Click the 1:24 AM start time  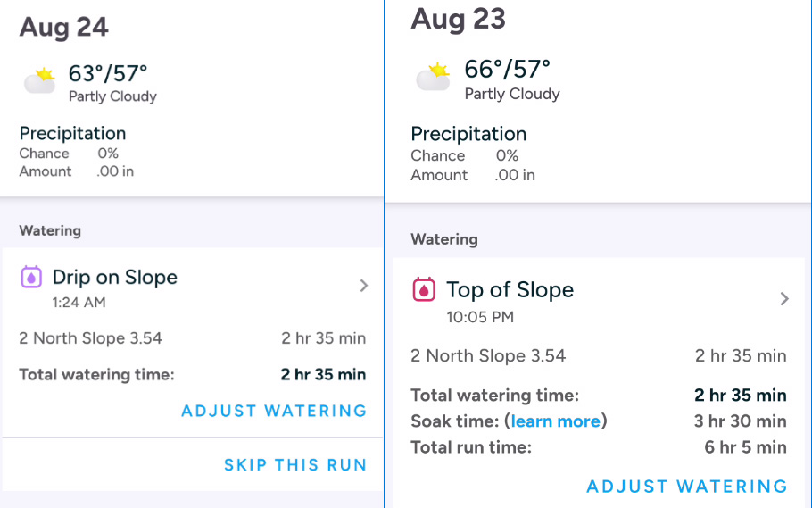coord(79,302)
